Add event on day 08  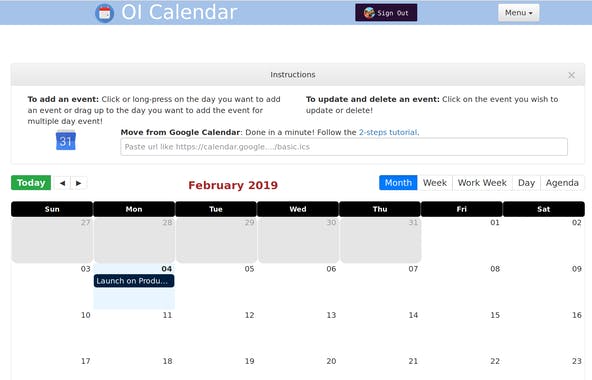pos(462,286)
